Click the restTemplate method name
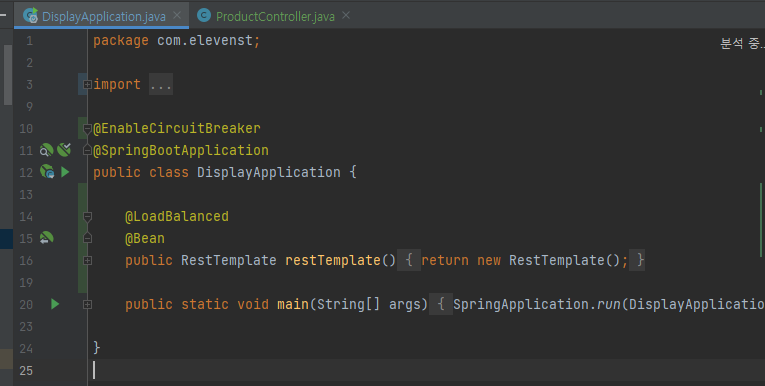Image resolution: width=765 pixels, height=386 pixels. [x=333, y=260]
